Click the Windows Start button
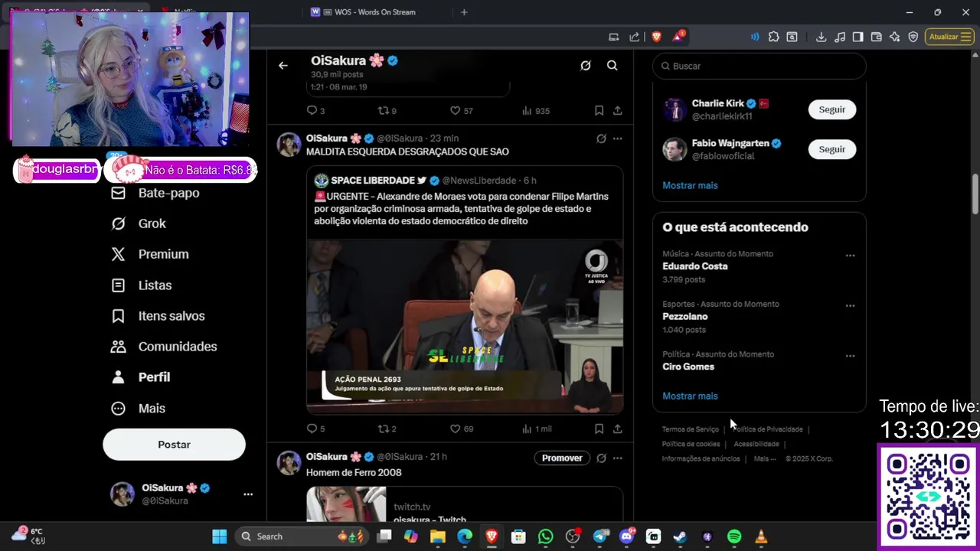Screen dimensions: 980x551 coord(219,536)
